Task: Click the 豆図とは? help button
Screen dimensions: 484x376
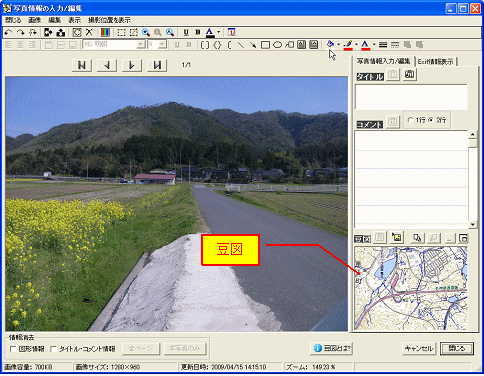Action: pos(332,348)
